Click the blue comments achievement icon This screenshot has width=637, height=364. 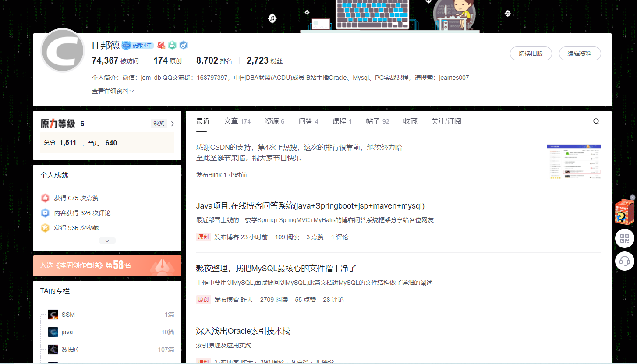(45, 213)
